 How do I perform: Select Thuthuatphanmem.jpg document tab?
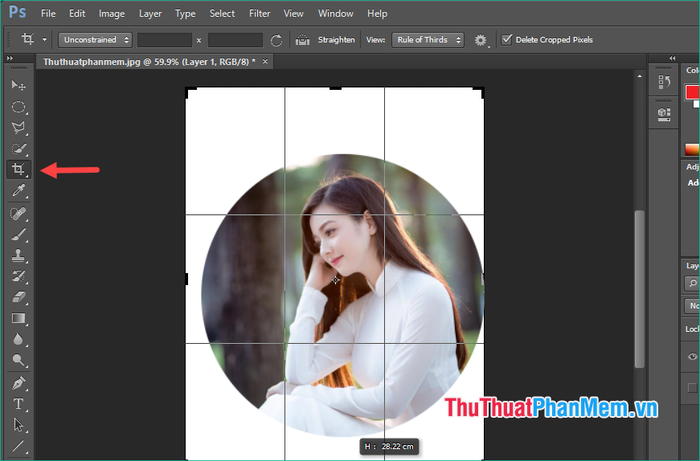tap(149, 62)
